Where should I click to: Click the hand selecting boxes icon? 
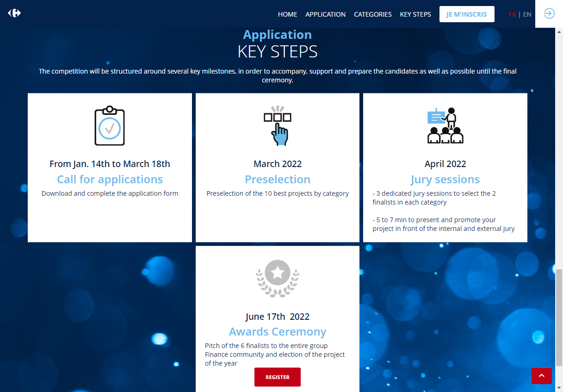tap(278, 126)
